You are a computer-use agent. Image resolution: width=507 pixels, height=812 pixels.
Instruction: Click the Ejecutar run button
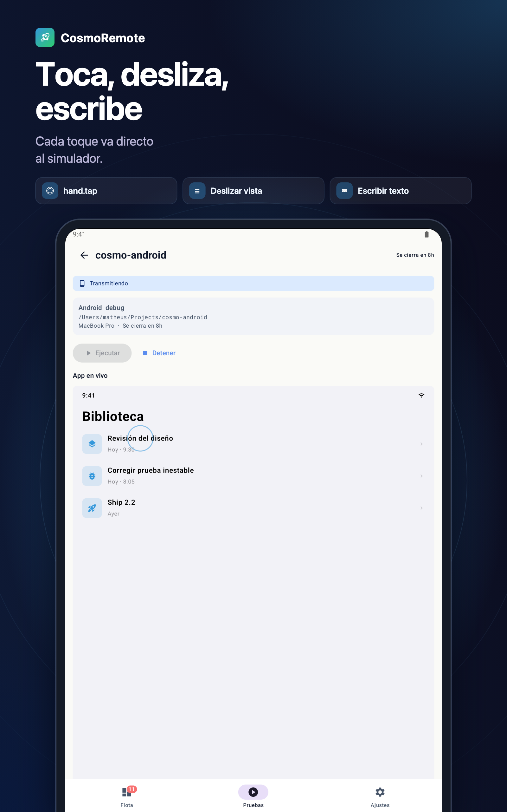[x=102, y=353]
